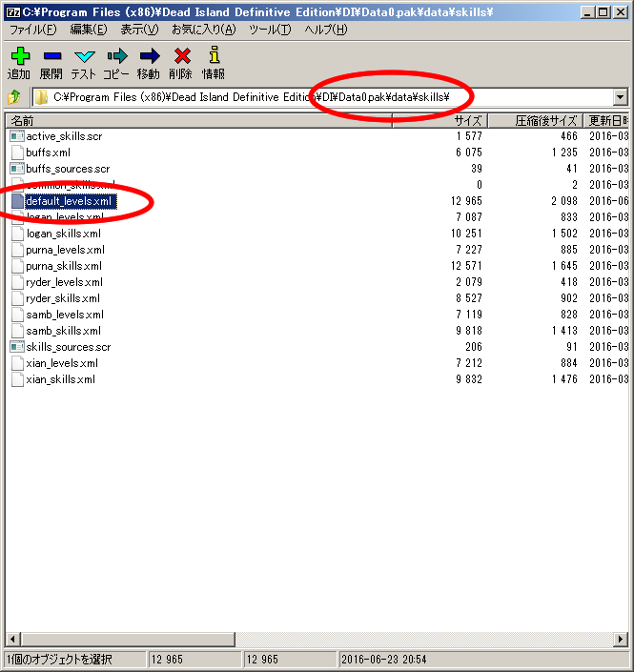Select the skills_sources.scr file name
This screenshot has width=634, height=672.
[68, 347]
